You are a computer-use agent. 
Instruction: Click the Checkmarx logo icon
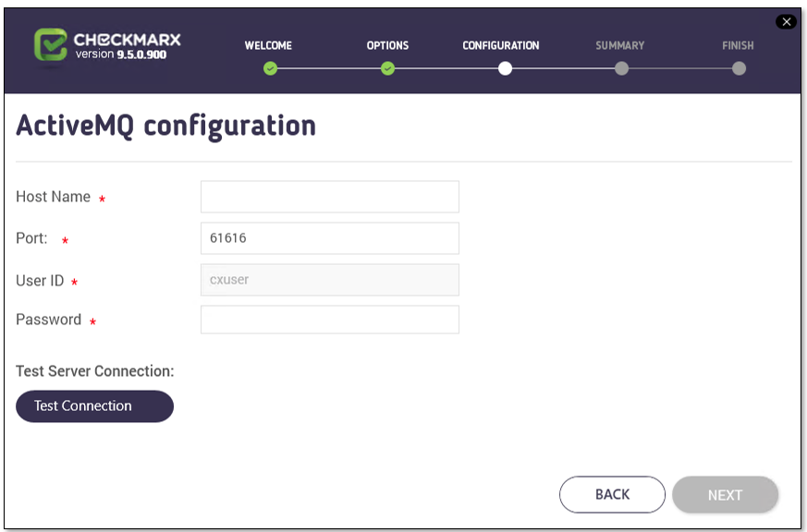pos(51,44)
